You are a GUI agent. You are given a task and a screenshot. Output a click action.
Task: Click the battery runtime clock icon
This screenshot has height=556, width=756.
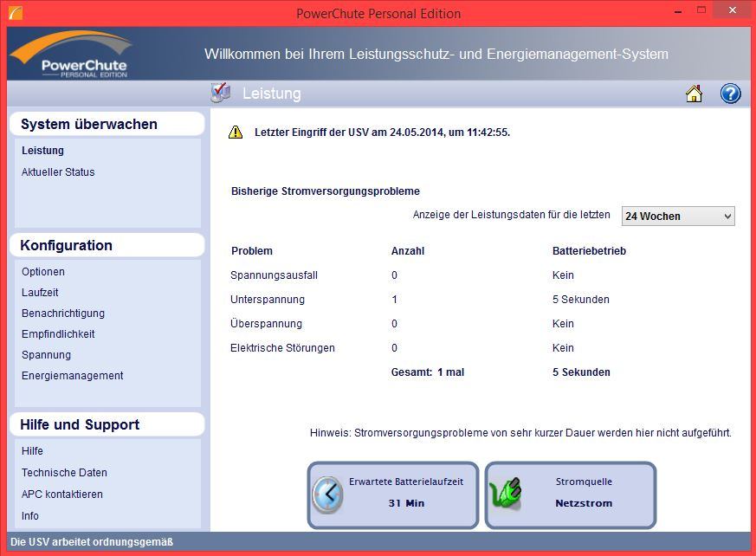tap(327, 495)
